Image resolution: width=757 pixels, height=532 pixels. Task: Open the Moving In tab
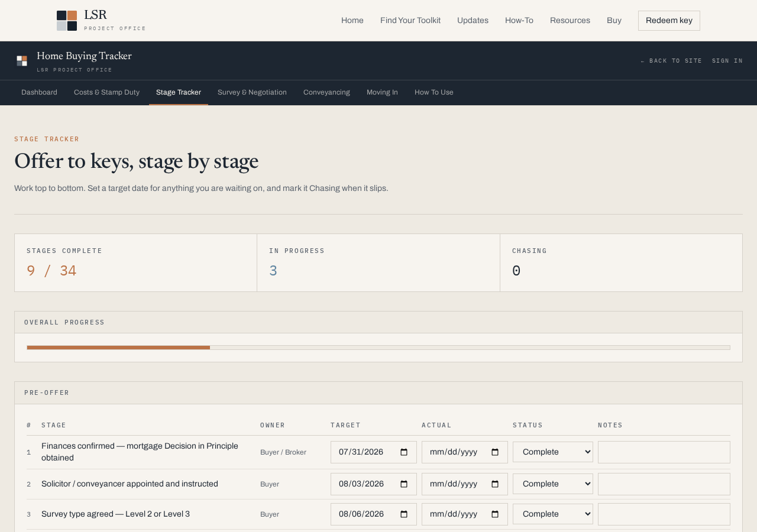point(382,93)
